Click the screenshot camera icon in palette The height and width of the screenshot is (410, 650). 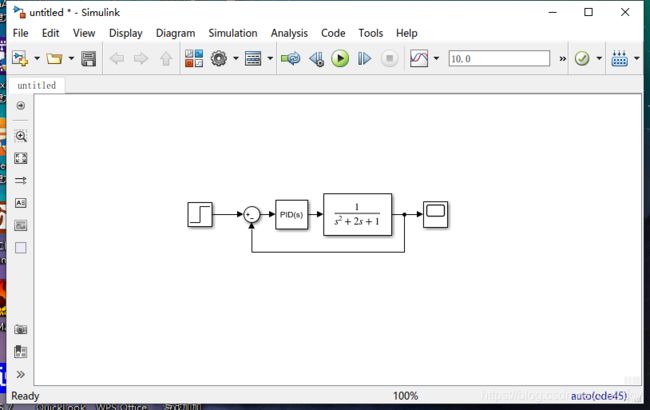point(20,330)
